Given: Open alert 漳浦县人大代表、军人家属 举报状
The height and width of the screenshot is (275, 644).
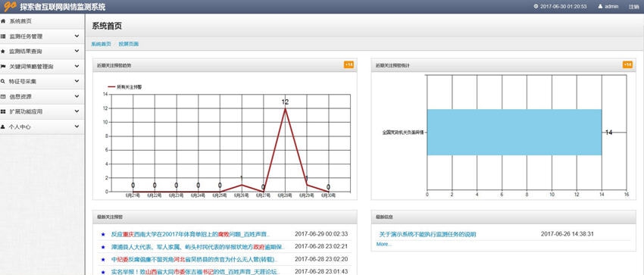Looking at the screenshot, I should [198, 247].
